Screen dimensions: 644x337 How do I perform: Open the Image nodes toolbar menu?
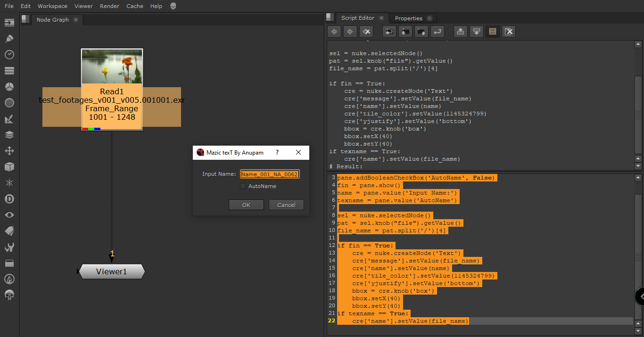pos(9,23)
